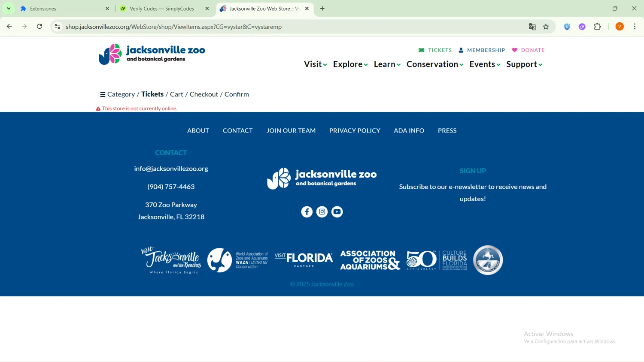Bookmark this page with the star icon

tap(546, 27)
